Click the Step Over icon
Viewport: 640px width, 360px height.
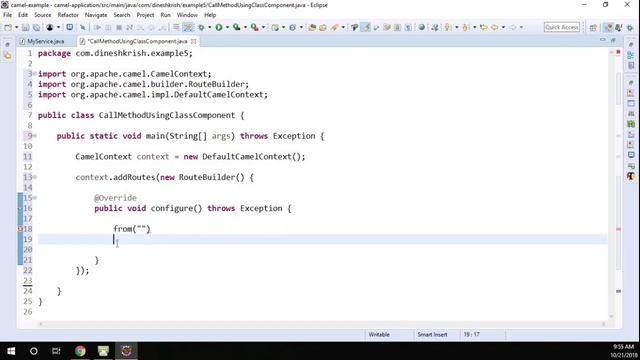[151, 27]
